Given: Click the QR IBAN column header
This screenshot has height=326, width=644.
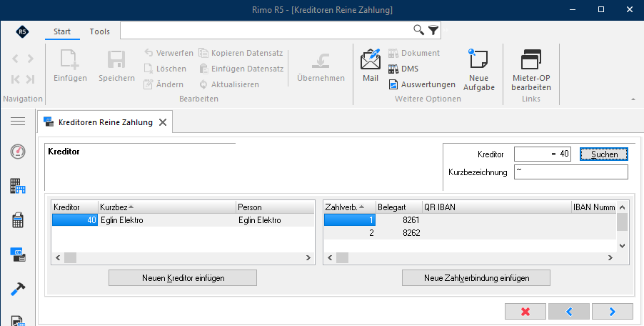Looking at the screenshot, I should 497,207.
